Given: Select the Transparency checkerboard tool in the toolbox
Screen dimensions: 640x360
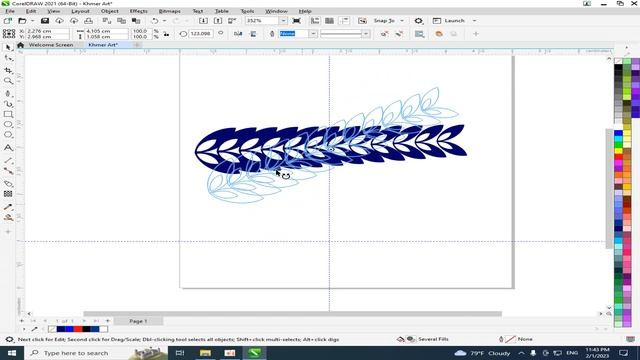Looking at the screenshot, I should pyautogui.click(x=8, y=194).
